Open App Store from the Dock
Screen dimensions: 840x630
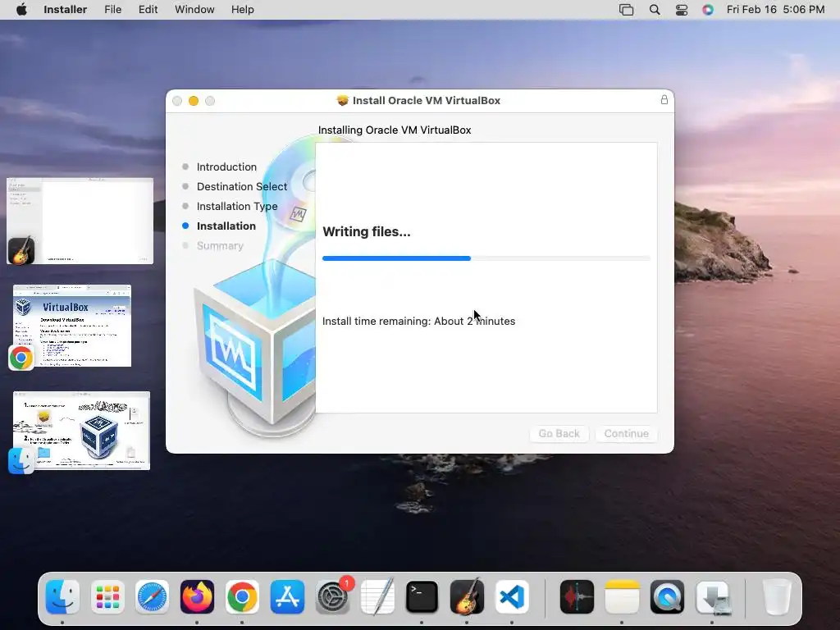[x=287, y=596]
